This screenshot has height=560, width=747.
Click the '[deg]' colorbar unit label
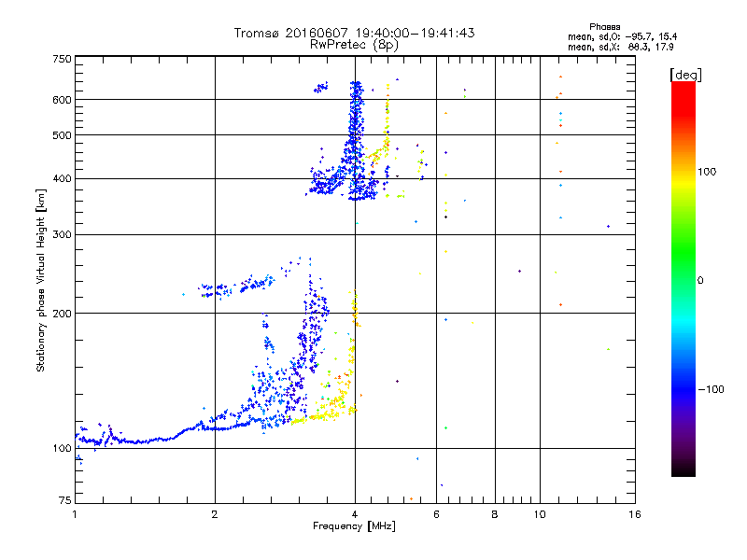click(685, 75)
